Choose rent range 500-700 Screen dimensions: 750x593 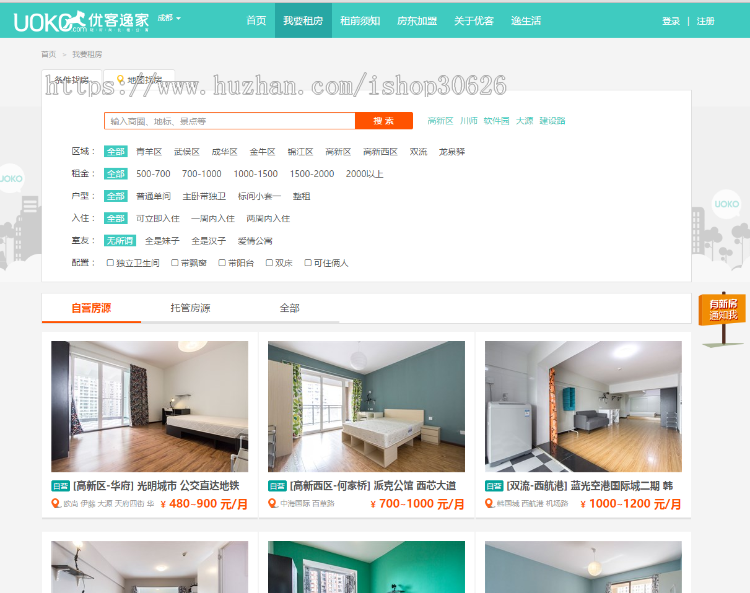pos(153,174)
